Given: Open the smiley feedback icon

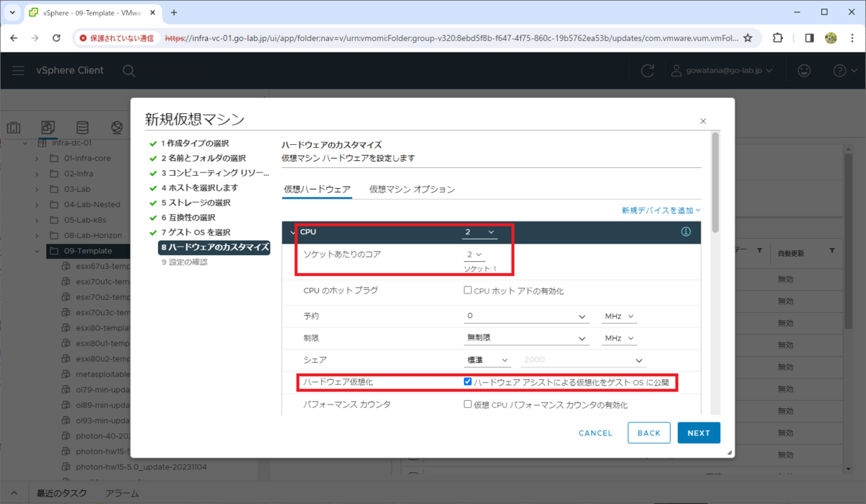Looking at the screenshot, I should tap(804, 71).
